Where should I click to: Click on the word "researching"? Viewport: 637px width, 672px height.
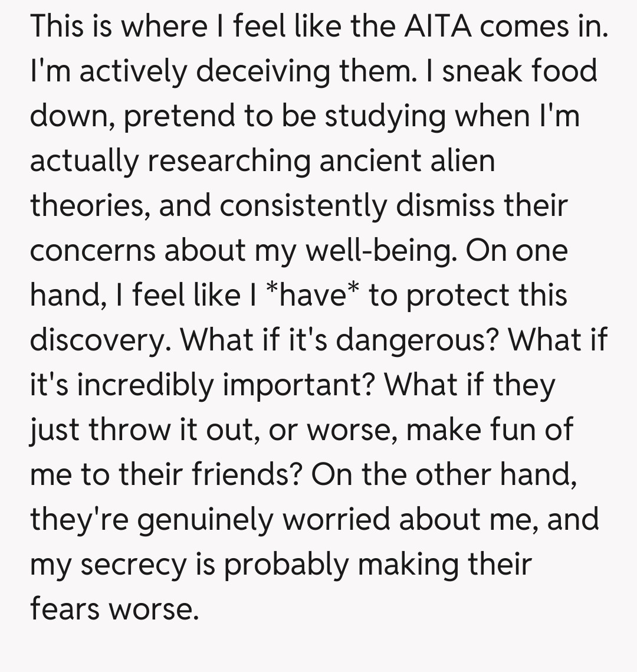point(229,160)
